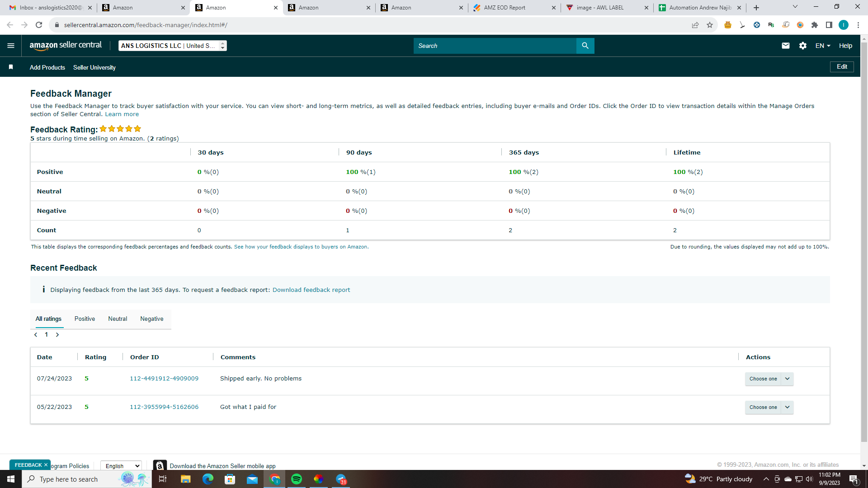Image resolution: width=868 pixels, height=488 pixels.
Task: Switch to the Inbox Gmail browser tab
Action: (50, 8)
